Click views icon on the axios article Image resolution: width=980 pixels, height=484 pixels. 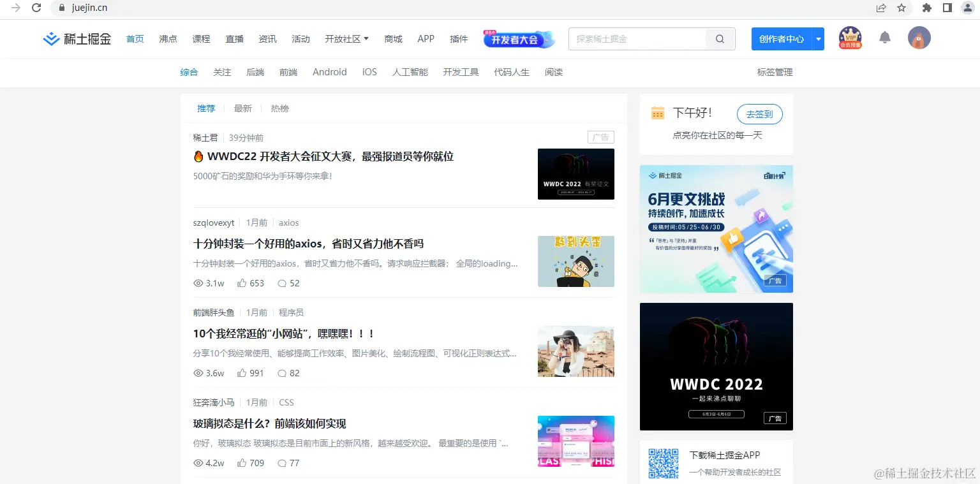tap(198, 283)
